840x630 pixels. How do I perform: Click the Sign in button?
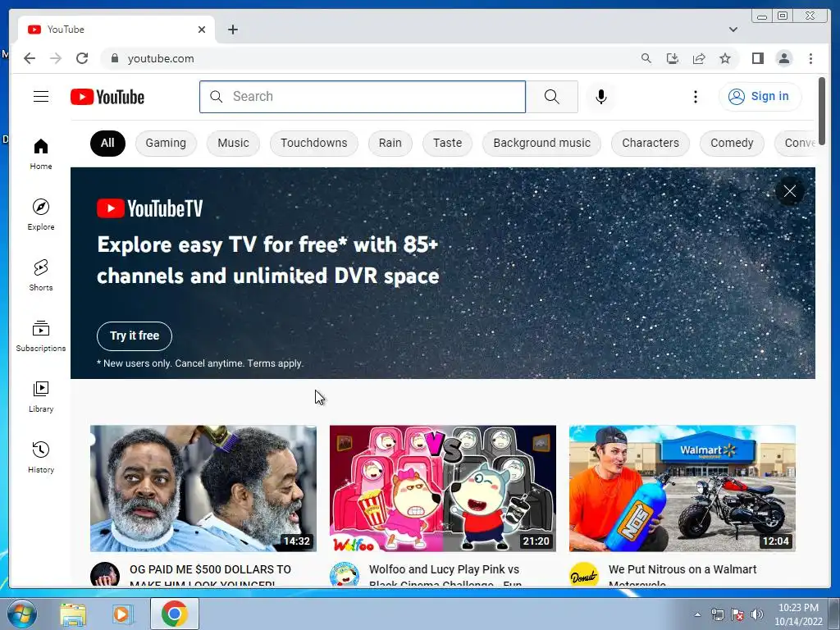click(x=760, y=97)
